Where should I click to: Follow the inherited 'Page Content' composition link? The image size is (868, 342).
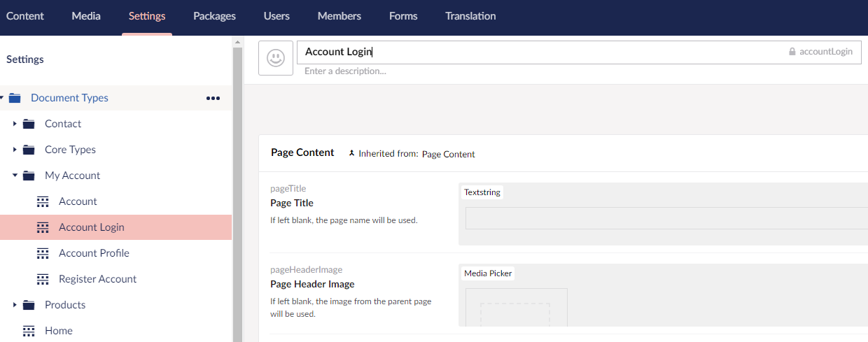(448, 154)
